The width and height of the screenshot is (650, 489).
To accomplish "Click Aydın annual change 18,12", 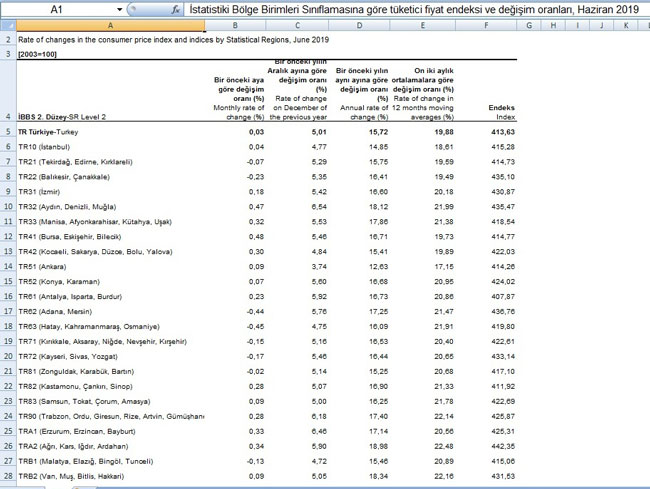I will (x=378, y=207).
